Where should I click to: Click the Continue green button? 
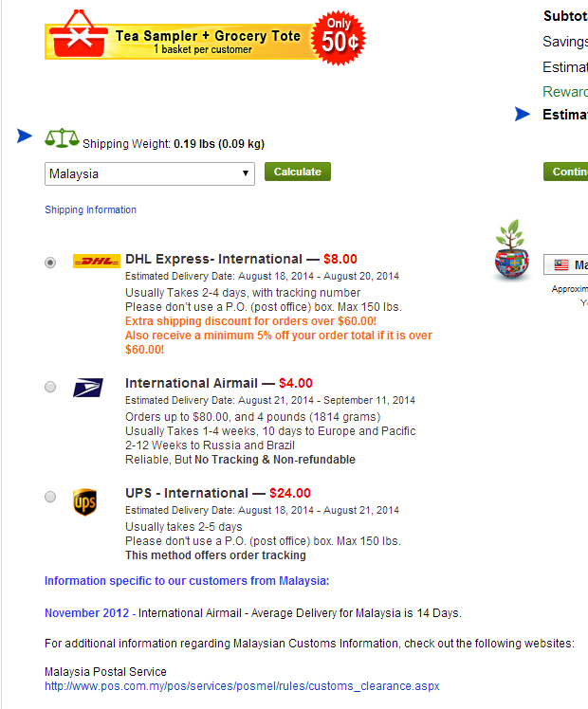point(566,172)
